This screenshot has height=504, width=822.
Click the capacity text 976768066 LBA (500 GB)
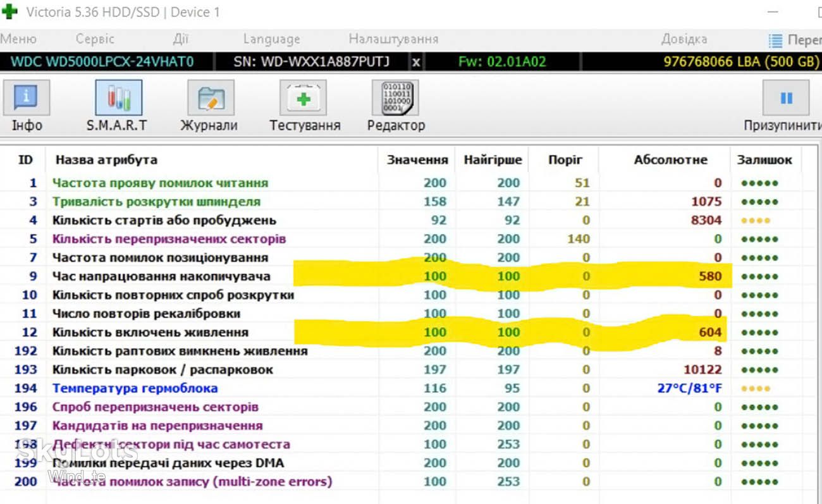741,62
